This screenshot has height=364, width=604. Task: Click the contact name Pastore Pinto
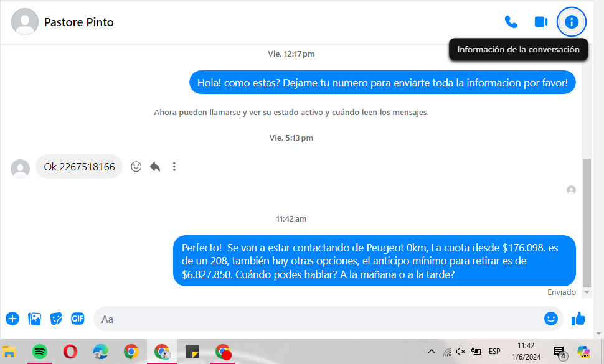[x=78, y=22]
